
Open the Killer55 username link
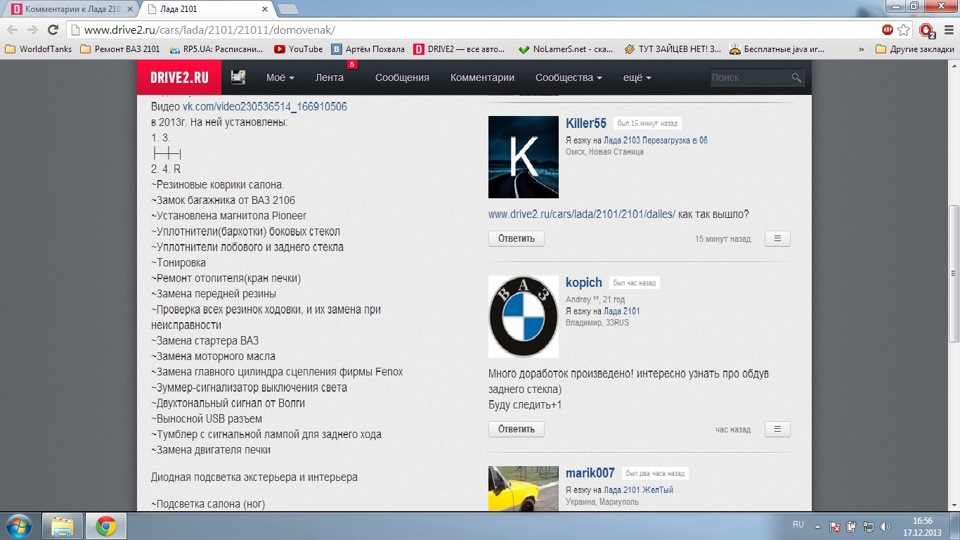pyautogui.click(x=586, y=123)
